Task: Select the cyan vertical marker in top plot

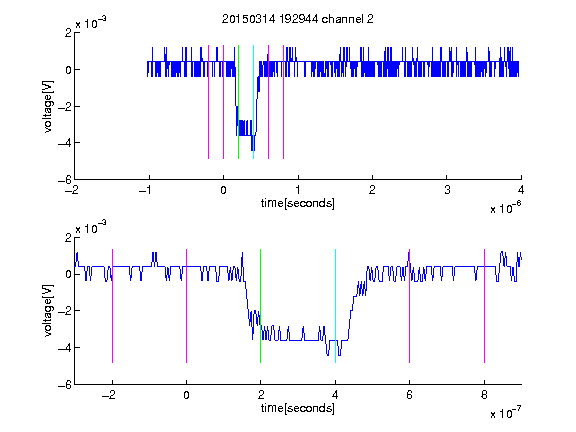Action: 253,102
